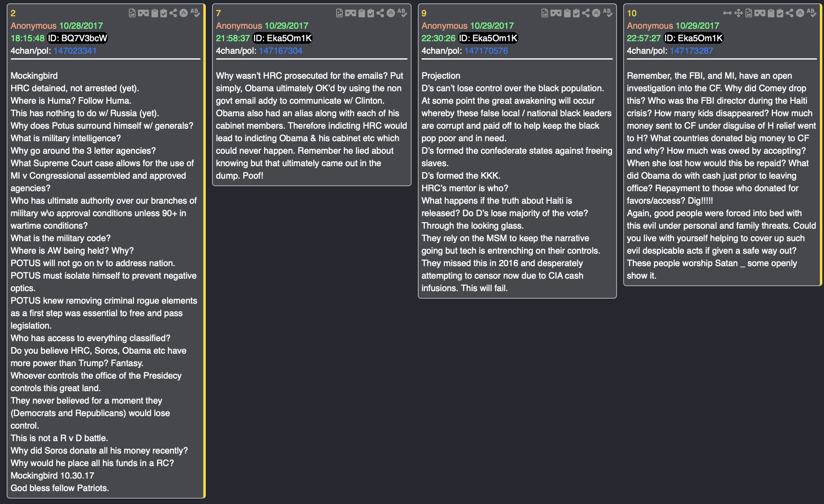Share post 10 using the share icon

tap(789, 13)
